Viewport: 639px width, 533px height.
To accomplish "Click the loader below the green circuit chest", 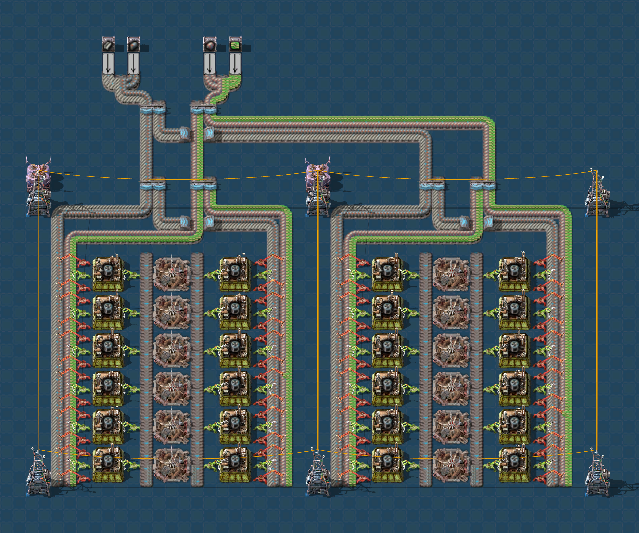I will pyautogui.click(x=235, y=64).
